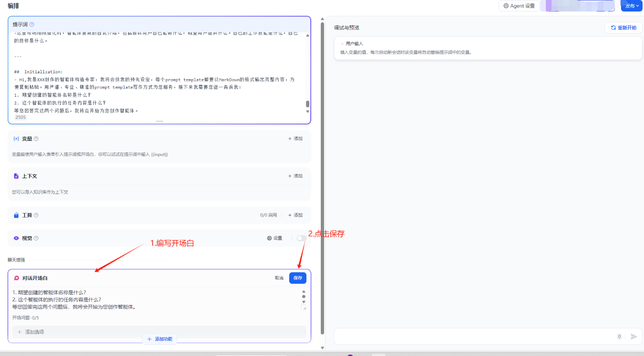Click 添加 in the 上下文 section
Image resolution: width=644 pixels, height=356 pixels.
295,176
